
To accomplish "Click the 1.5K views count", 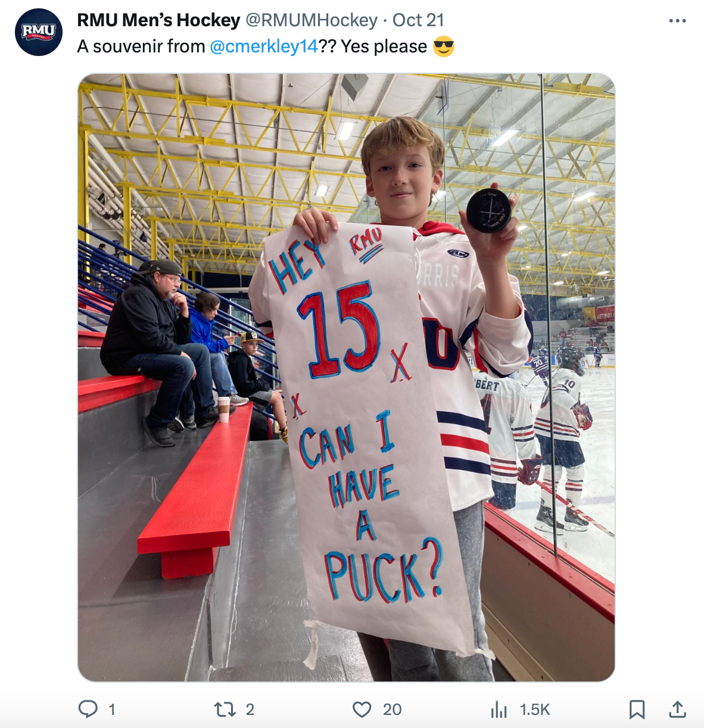I will coord(535,710).
